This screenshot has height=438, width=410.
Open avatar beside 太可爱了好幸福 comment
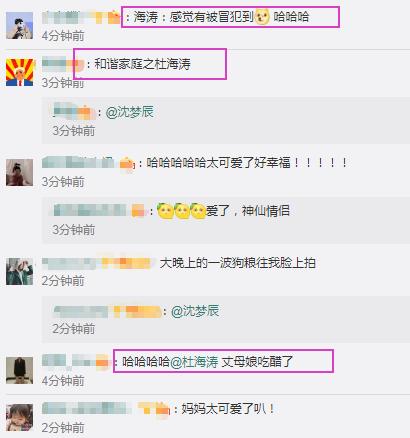(x=19, y=172)
